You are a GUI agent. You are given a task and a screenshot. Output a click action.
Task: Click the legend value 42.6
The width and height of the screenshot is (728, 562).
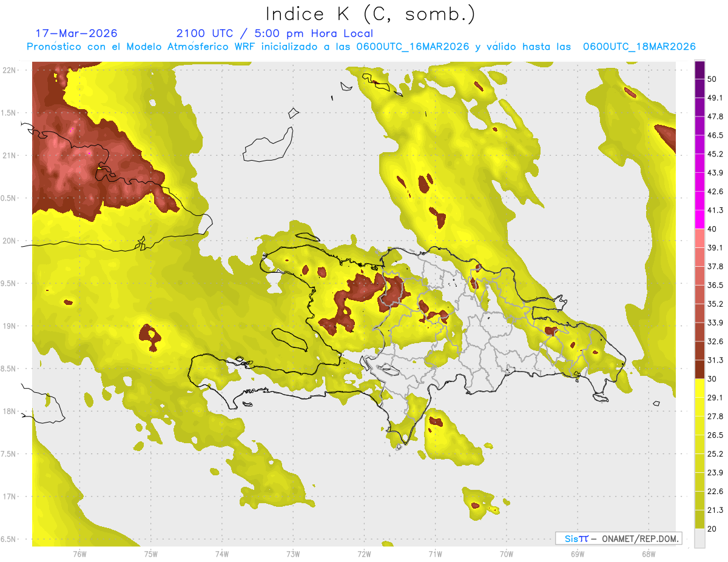tap(715, 192)
